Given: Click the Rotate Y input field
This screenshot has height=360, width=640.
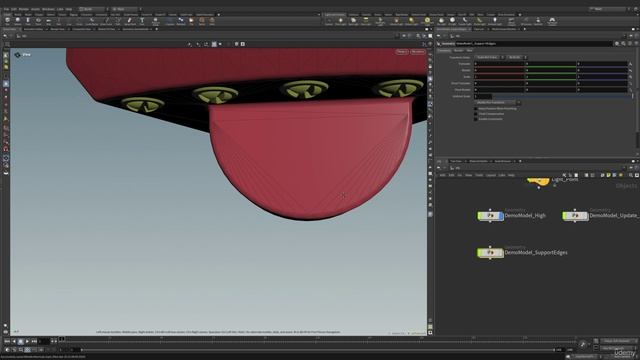Looking at the screenshot, I should click(x=551, y=70).
